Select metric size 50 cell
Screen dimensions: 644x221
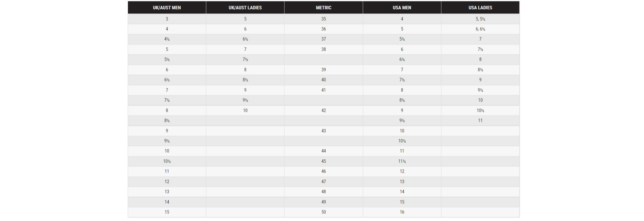point(323,212)
